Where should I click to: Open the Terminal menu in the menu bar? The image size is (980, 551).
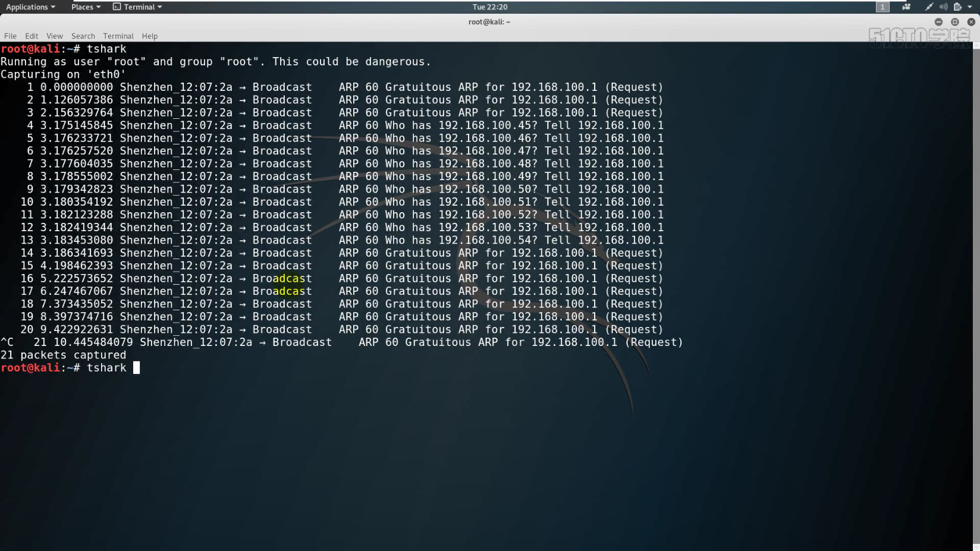118,36
